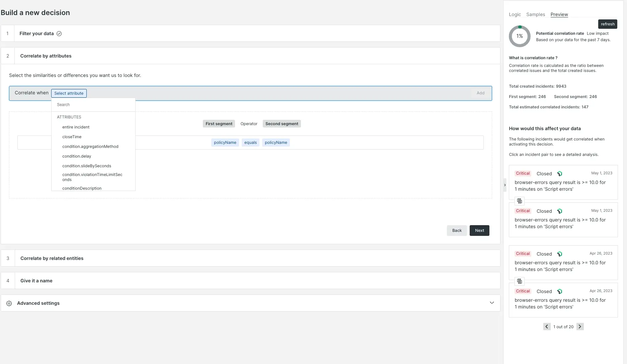Pick the condition.slideBySeconds attribute
This screenshot has width=627, height=364.
[x=87, y=166]
